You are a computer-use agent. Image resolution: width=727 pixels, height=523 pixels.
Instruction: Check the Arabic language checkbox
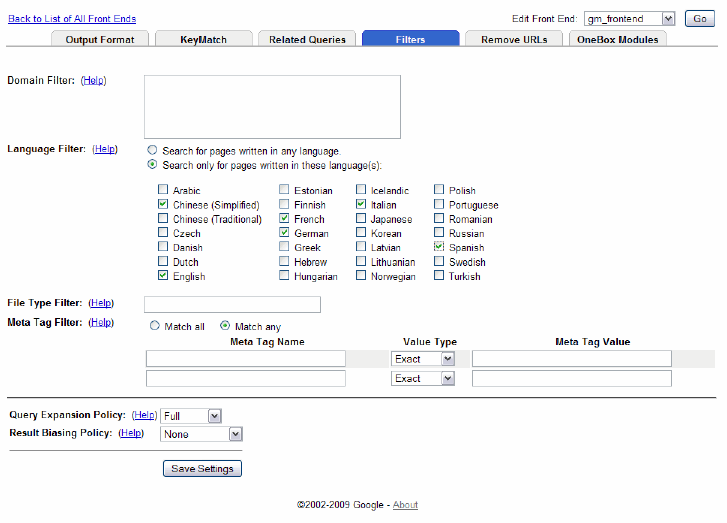coord(163,190)
